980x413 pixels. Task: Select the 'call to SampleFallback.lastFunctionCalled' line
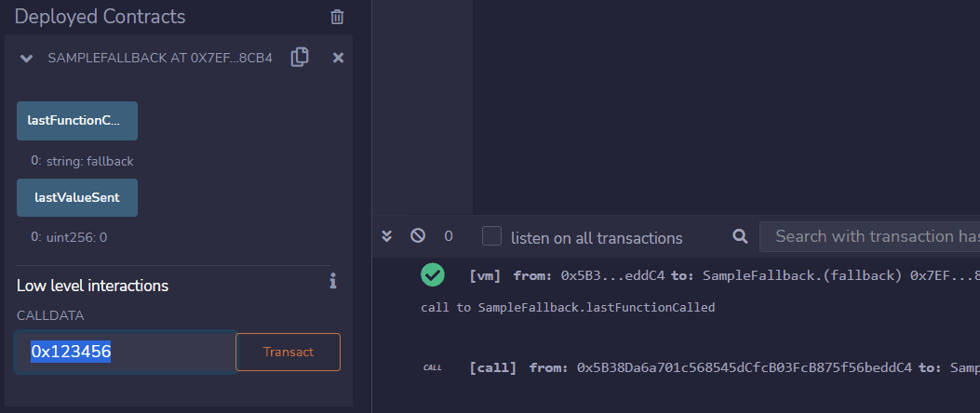coord(568,307)
